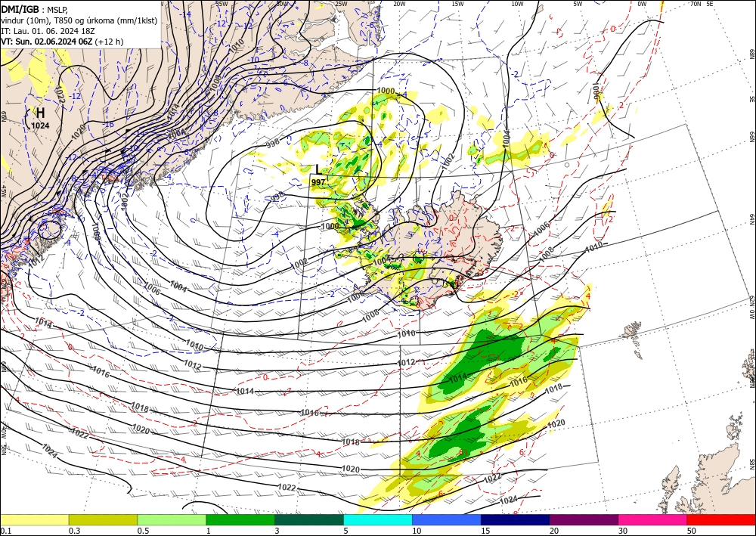Click the yellow 0.1 legend color swatch
The width and height of the screenshot is (756, 536).
coord(35,519)
